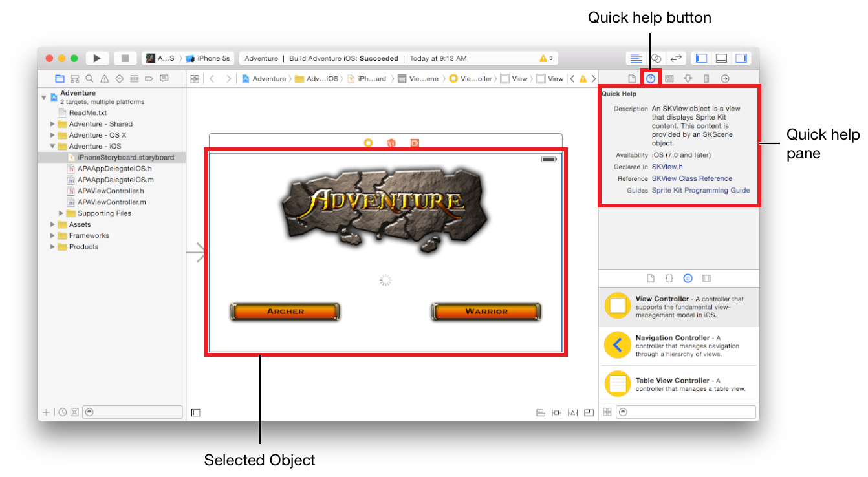Click the navigator filter field
The height and width of the screenshot is (477, 868).
(133, 412)
